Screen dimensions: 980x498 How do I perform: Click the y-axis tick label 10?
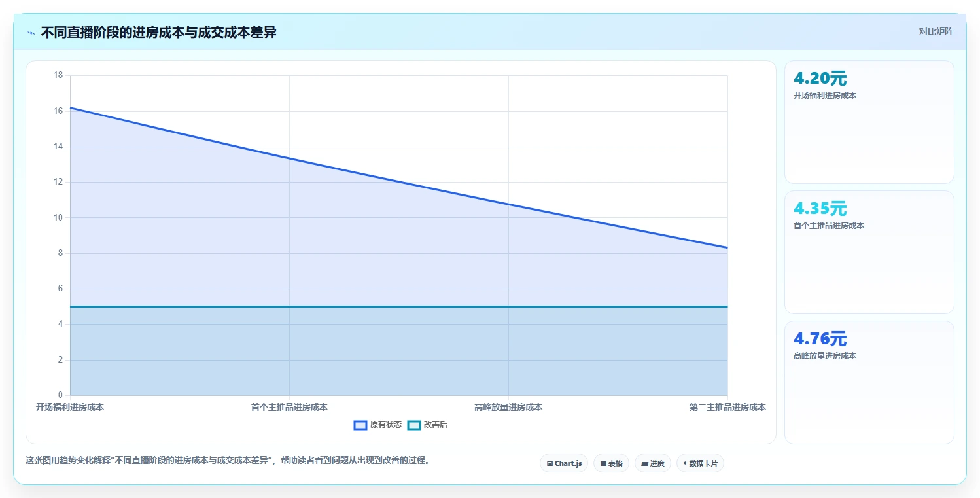coord(58,218)
